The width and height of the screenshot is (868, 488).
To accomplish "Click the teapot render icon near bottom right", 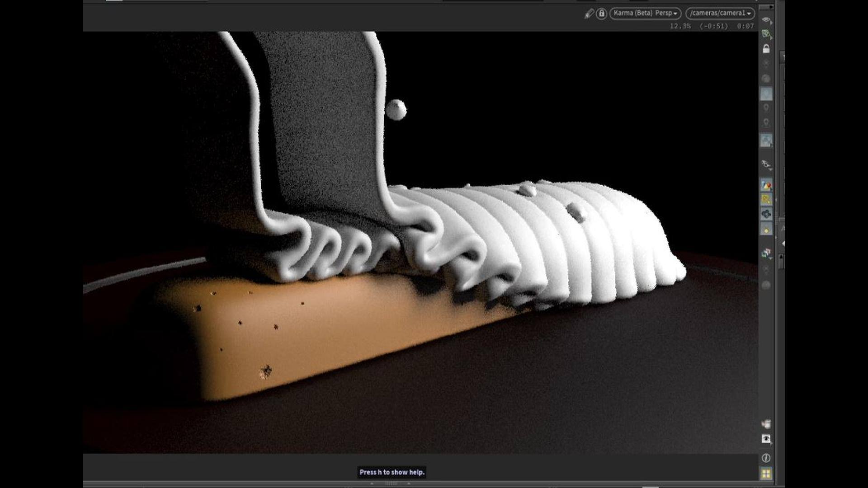I will click(x=766, y=424).
